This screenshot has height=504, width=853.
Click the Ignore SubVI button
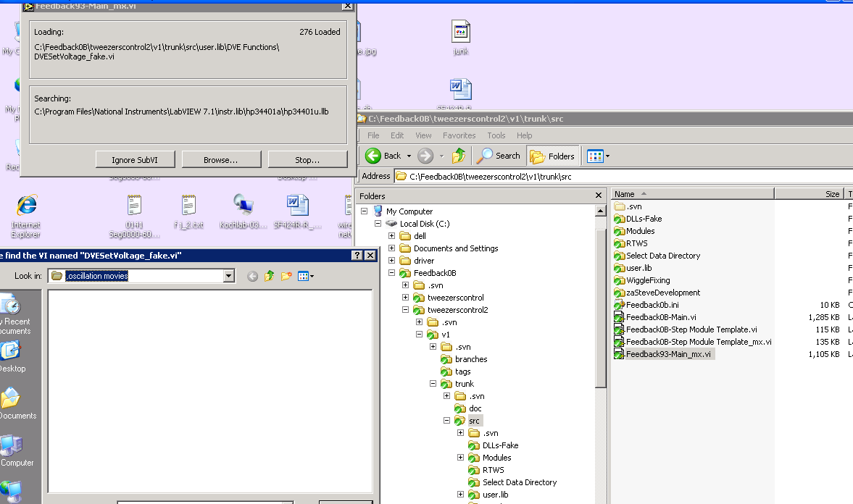[x=135, y=160]
